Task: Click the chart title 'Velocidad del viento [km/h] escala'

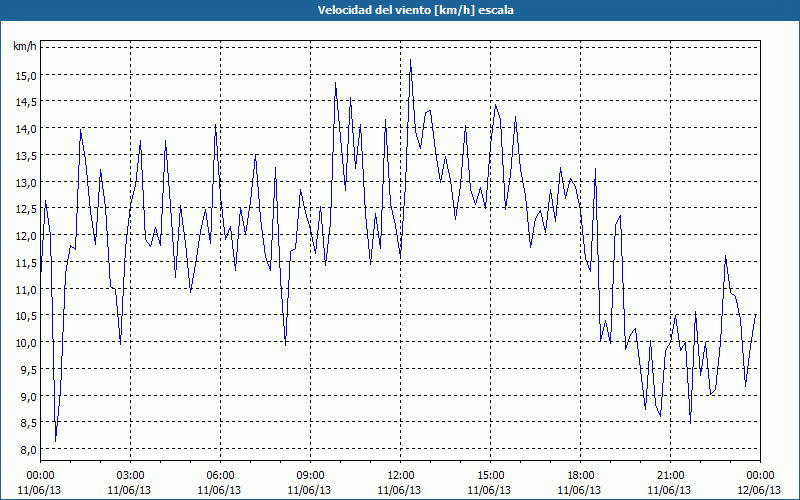Action: (415, 10)
